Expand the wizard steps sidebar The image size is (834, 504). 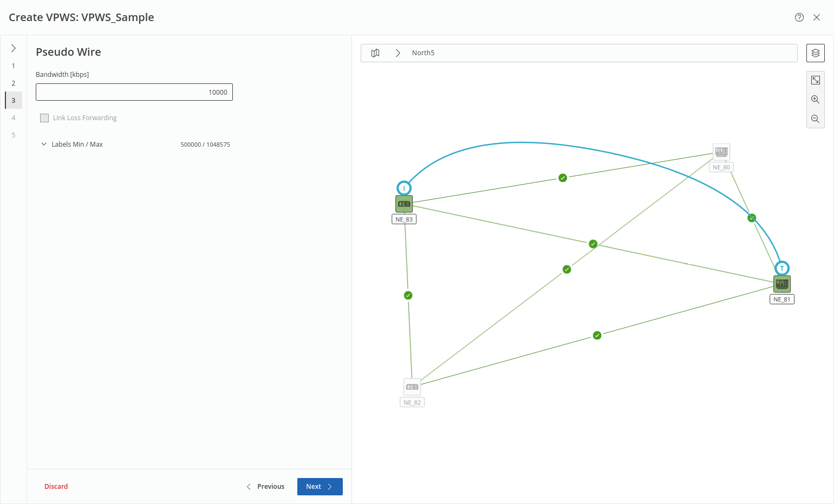(x=14, y=48)
